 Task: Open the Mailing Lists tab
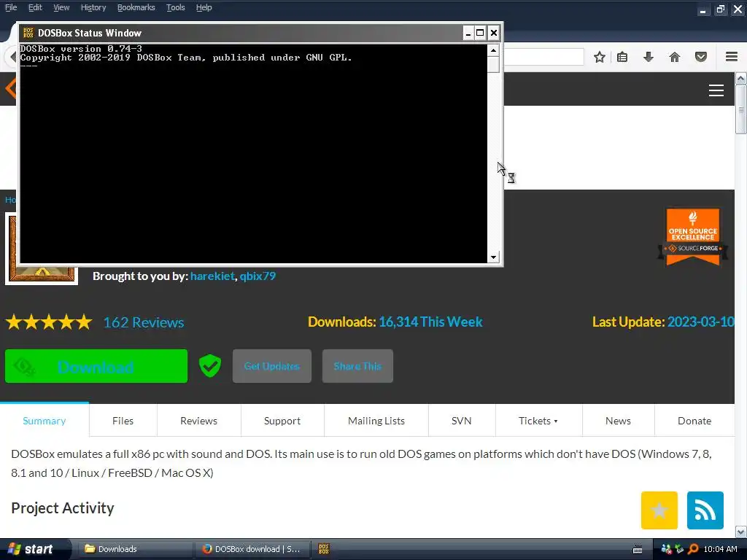coord(376,421)
